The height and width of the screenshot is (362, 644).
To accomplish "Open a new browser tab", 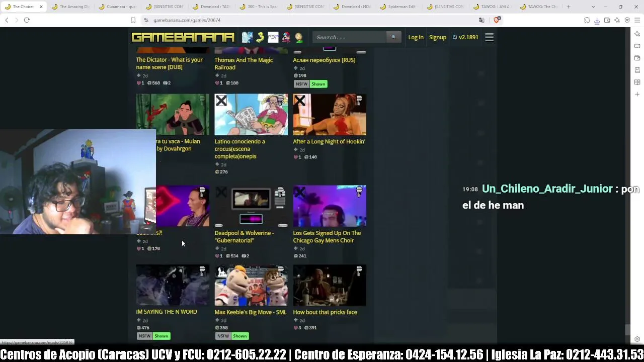I will [x=569, y=7].
